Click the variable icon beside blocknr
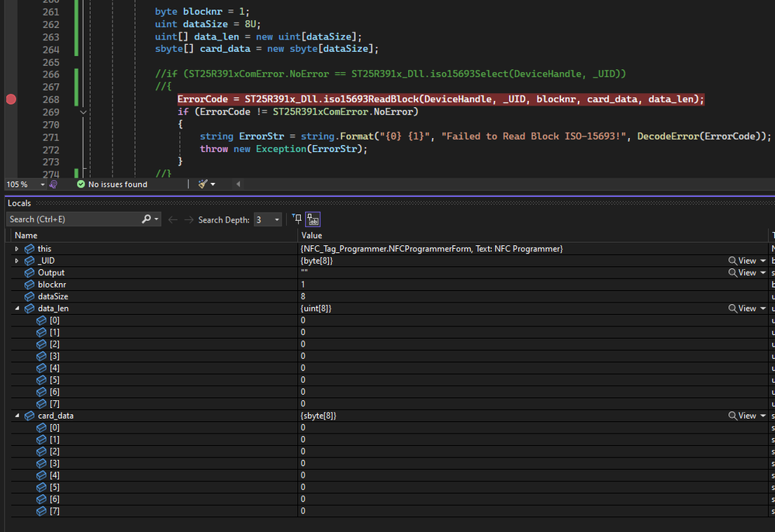The height and width of the screenshot is (532, 775). click(29, 285)
